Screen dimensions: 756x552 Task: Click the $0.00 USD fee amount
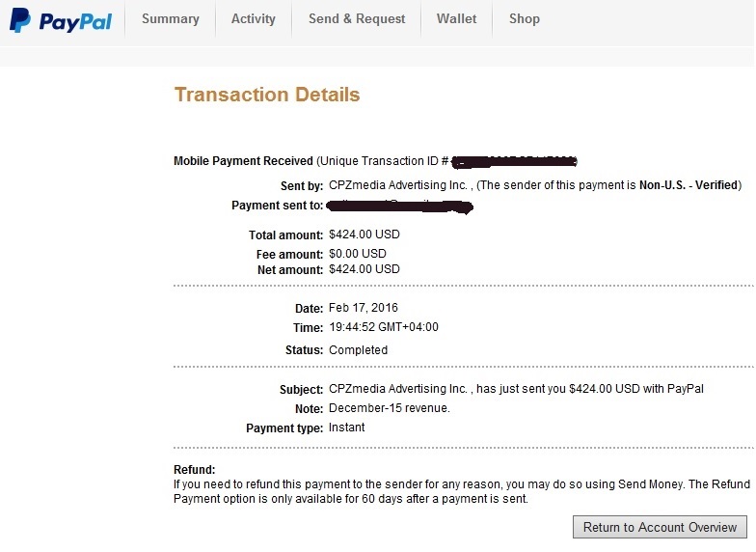[x=357, y=254]
